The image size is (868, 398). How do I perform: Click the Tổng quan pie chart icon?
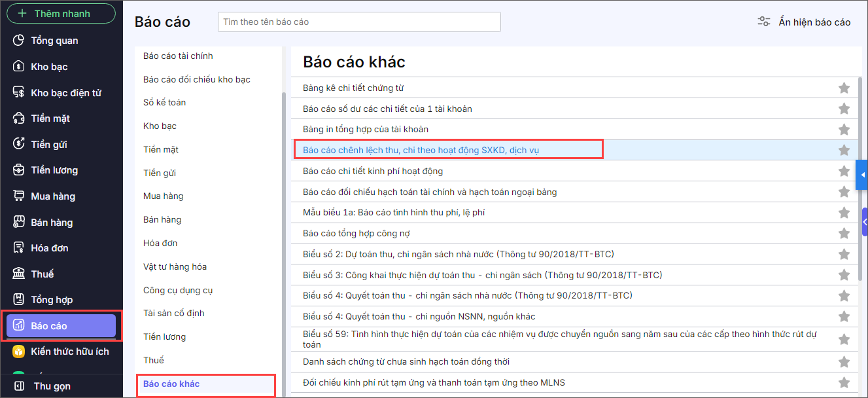[x=19, y=41]
